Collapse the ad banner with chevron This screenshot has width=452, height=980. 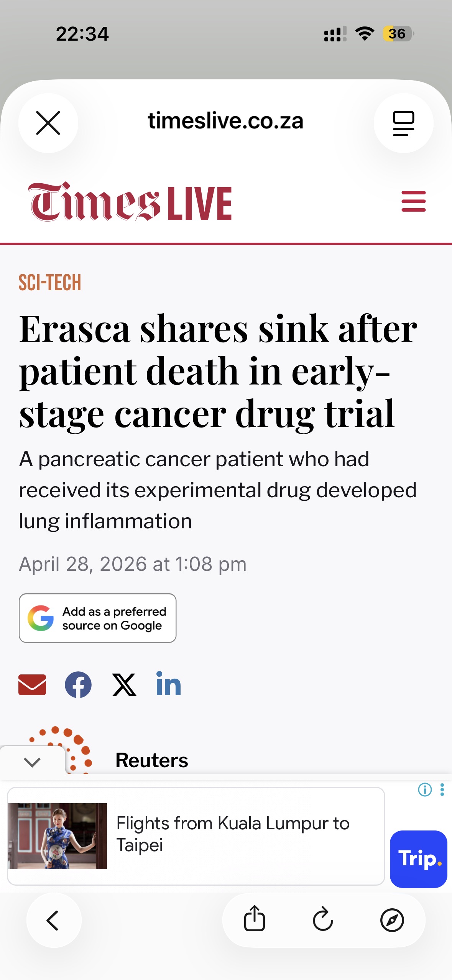(x=32, y=762)
